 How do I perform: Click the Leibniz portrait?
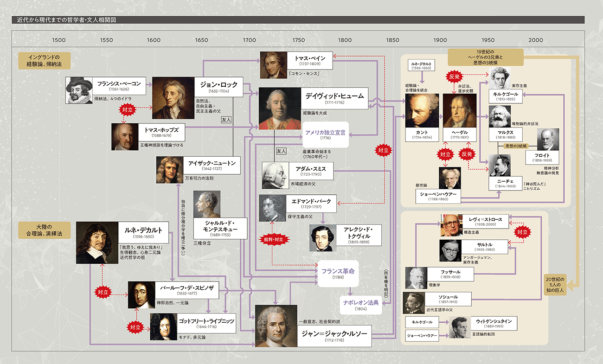164,327
